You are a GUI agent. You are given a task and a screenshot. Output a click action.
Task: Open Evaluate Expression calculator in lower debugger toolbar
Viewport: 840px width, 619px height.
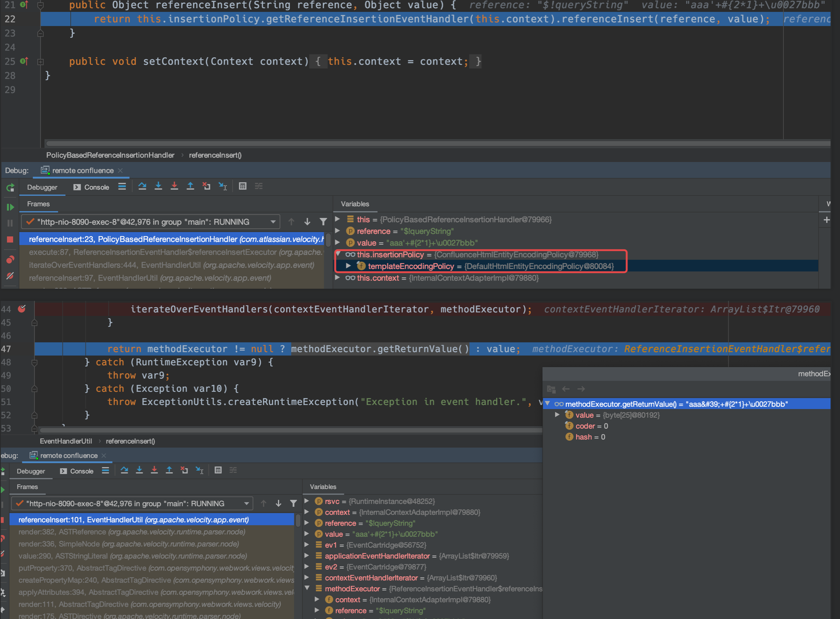pyautogui.click(x=218, y=470)
